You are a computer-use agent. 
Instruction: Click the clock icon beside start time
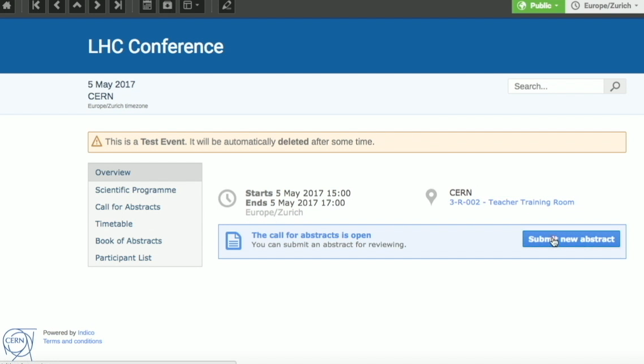click(x=227, y=198)
